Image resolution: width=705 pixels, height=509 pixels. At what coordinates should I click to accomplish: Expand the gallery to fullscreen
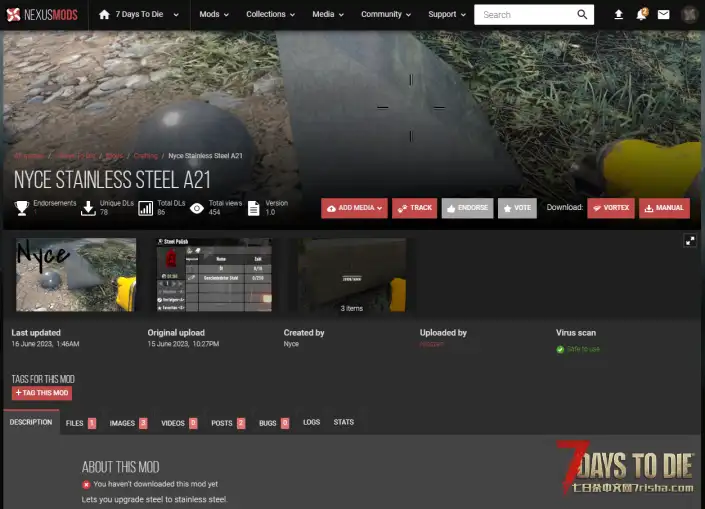[x=690, y=241]
